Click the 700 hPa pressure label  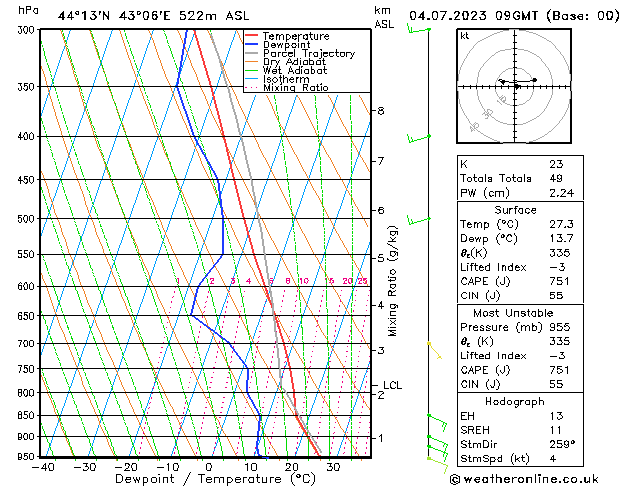pos(28,344)
